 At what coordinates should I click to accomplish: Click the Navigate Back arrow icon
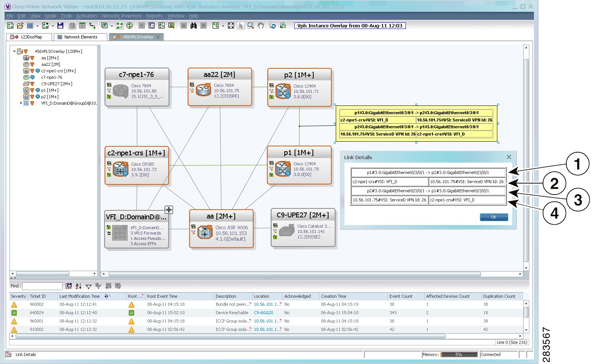pyautogui.click(x=184, y=26)
